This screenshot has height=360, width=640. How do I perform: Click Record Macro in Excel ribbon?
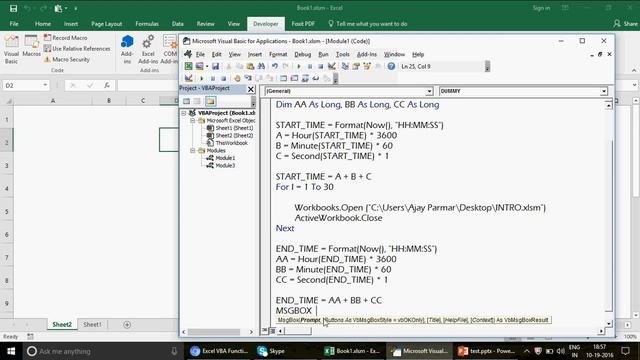(x=66, y=38)
